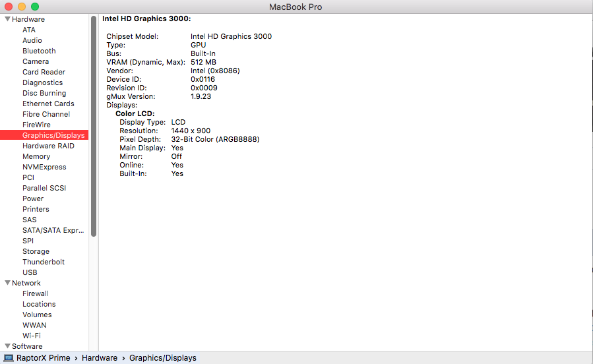Select WWAN under Network
This screenshot has width=593, height=364.
coord(34,326)
